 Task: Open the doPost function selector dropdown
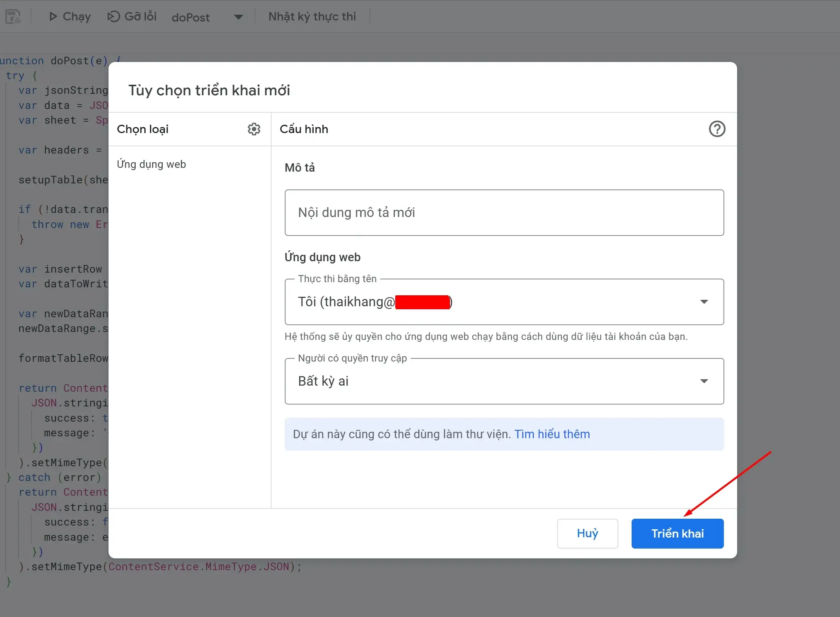click(x=207, y=17)
